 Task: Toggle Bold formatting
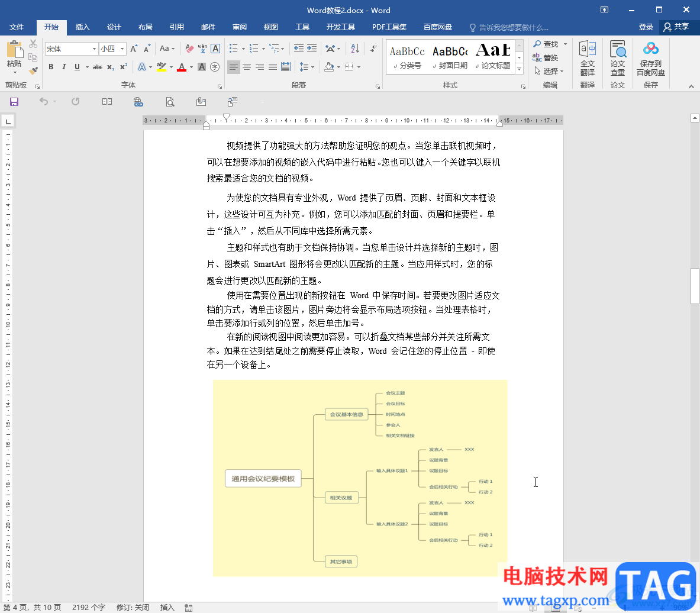(51, 67)
